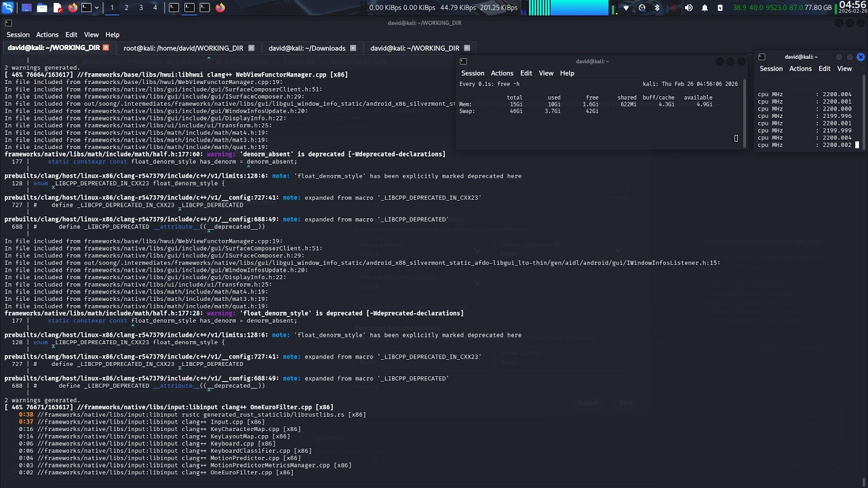868x488 pixels.
Task: Open Help menu in free -h terminal
Action: [567, 73]
